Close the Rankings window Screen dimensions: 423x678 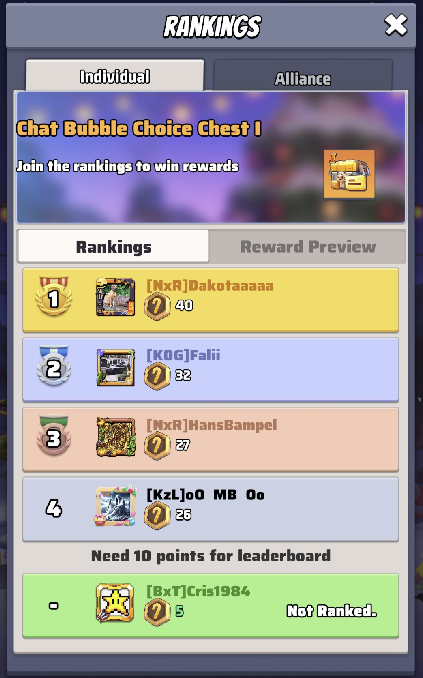click(x=396, y=25)
